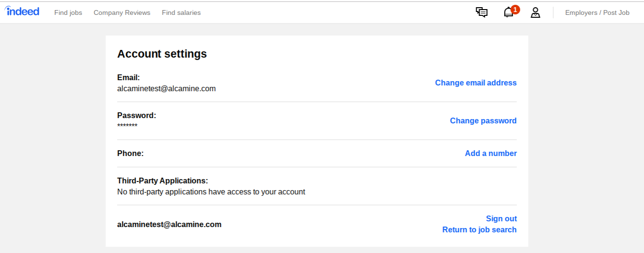Click the masked password asterisks
644x253 pixels.
tap(127, 126)
